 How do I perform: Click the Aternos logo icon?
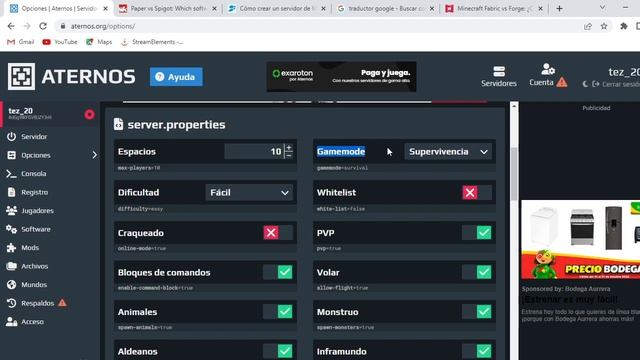pyautogui.click(x=21, y=76)
